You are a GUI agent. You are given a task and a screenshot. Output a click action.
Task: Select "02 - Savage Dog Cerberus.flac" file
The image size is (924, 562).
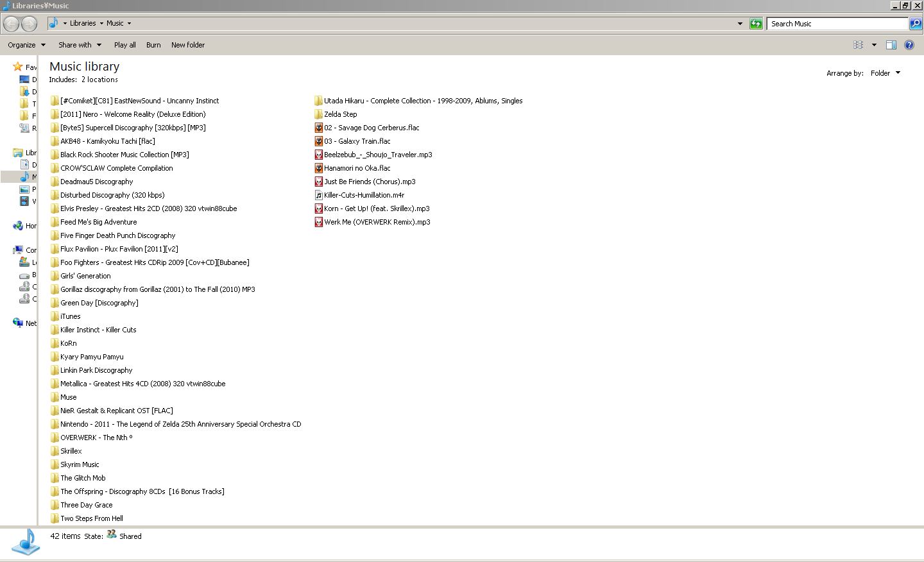click(367, 128)
